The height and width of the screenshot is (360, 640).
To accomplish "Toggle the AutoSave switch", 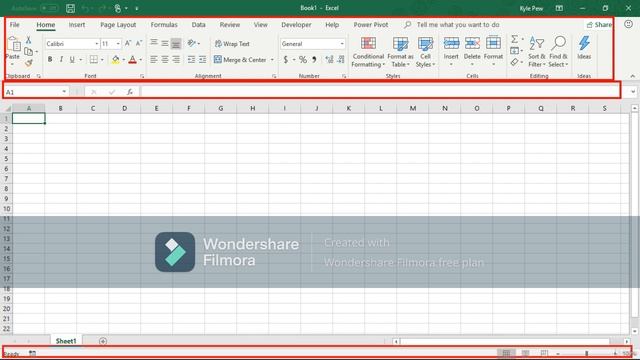I will (49, 8).
